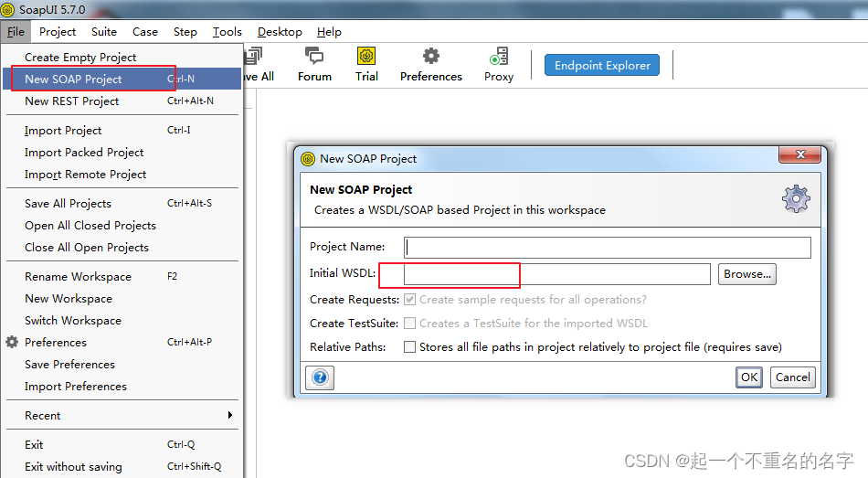Viewport: 868px width, 478px height.
Task: Open the Help menu
Action: click(329, 32)
